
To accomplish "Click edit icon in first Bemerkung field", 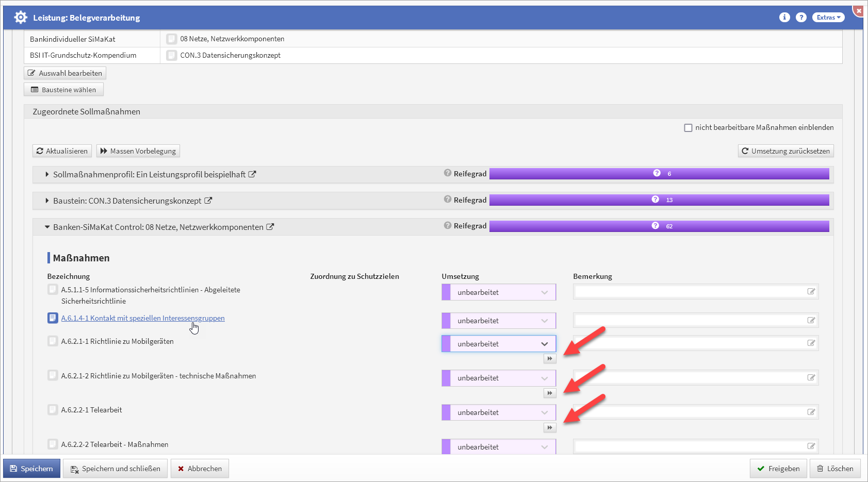I will pos(811,292).
